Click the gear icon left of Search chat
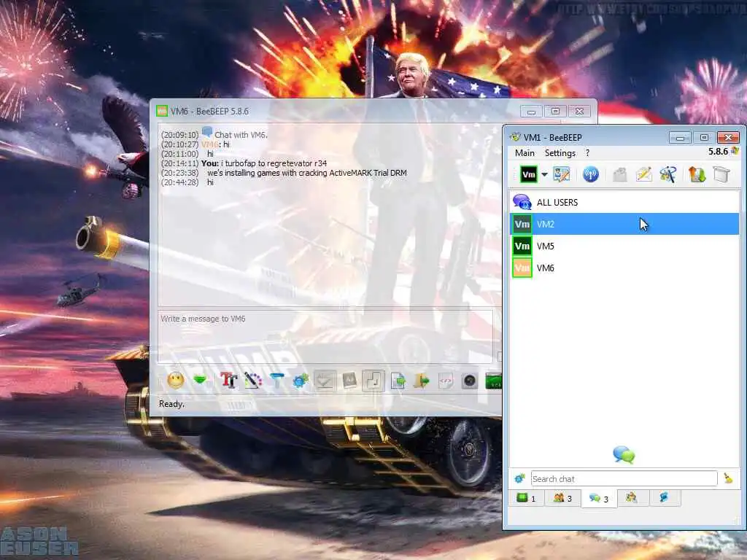Image resolution: width=747 pixels, height=560 pixels. [519, 478]
